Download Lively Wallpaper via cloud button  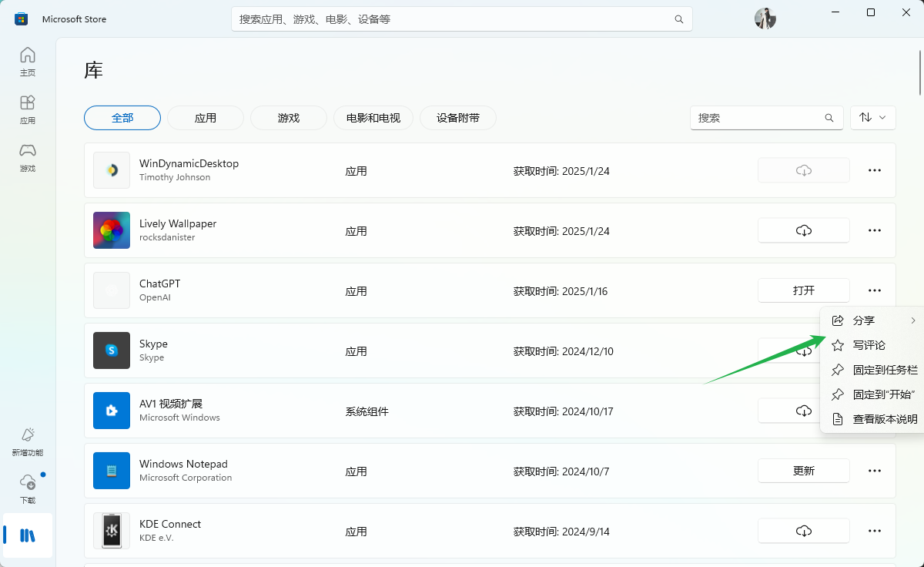pyautogui.click(x=804, y=230)
